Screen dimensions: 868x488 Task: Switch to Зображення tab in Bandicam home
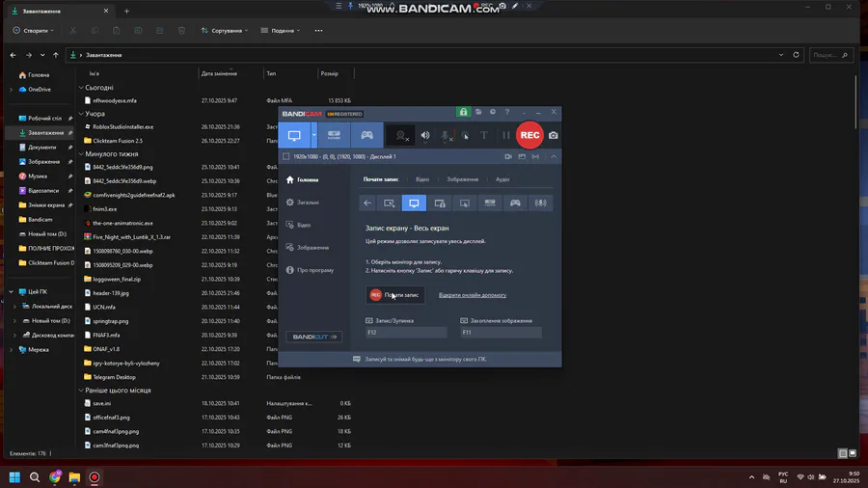click(x=462, y=179)
